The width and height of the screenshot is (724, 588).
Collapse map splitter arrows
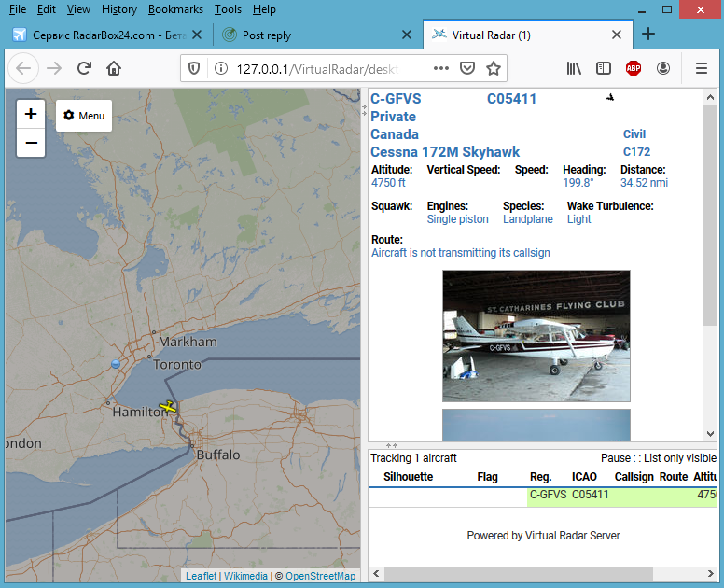(x=364, y=109)
